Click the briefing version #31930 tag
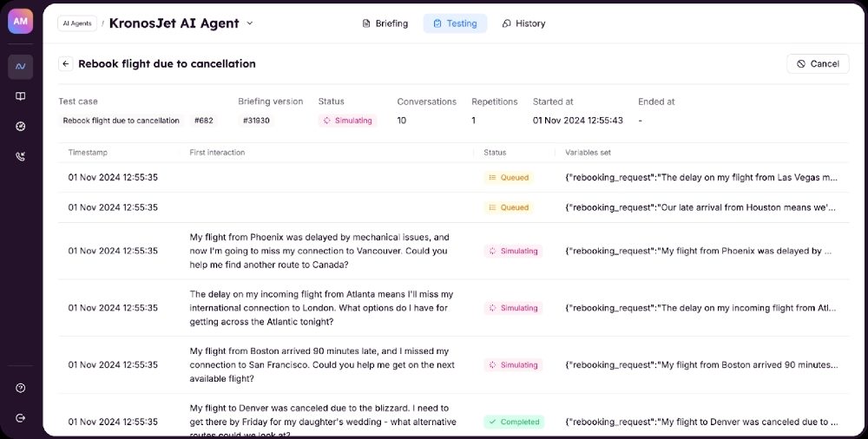 coord(256,121)
